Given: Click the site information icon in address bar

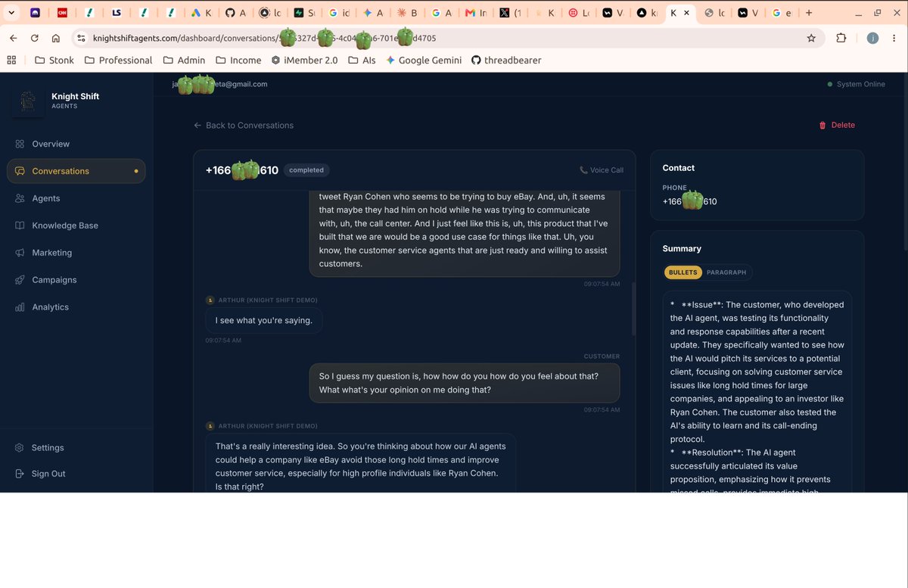Looking at the screenshot, I should click(82, 38).
